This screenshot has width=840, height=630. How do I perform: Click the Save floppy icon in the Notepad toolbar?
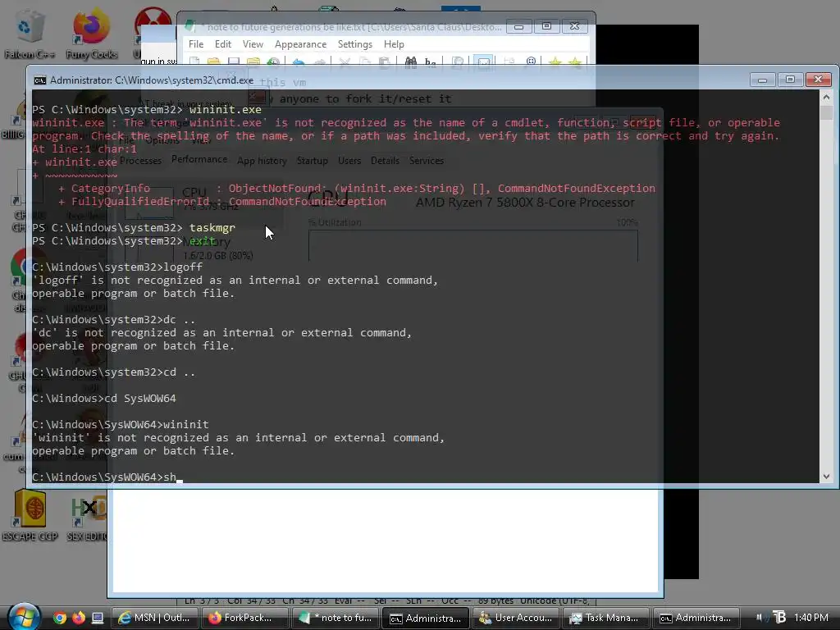click(234, 62)
